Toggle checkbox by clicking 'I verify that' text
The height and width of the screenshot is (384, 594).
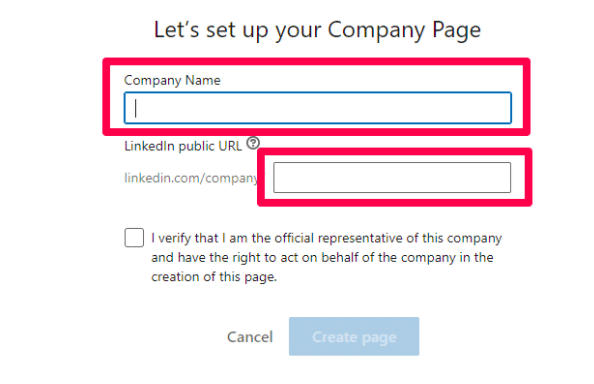click(185, 238)
